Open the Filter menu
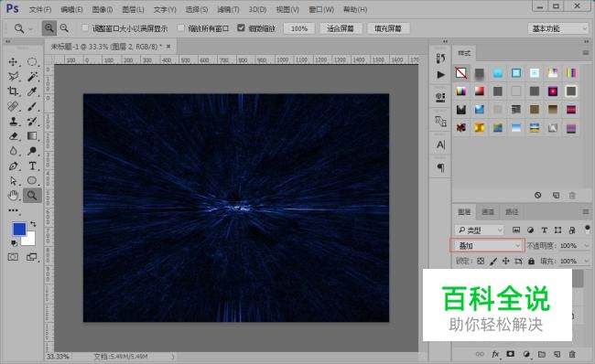The image size is (595, 364). (x=229, y=9)
